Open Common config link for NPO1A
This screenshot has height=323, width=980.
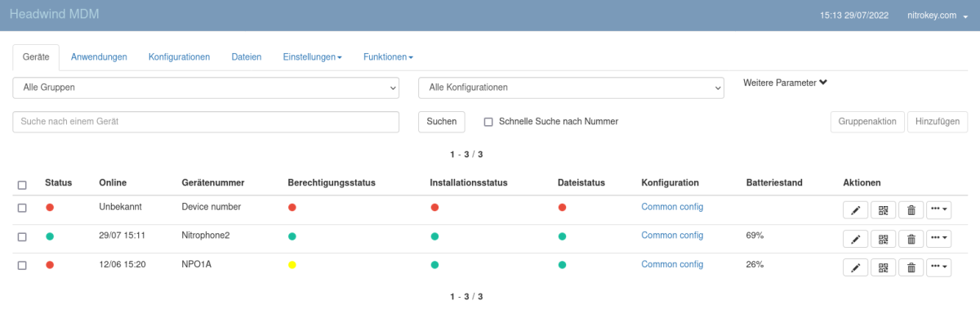pos(672,264)
